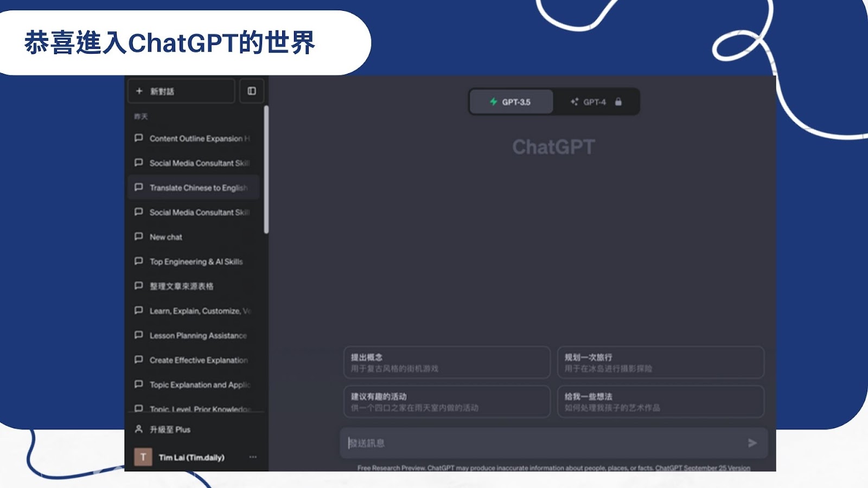
Task: Click the sparkle icon on GPT-4
Action: tap(574, 102)
